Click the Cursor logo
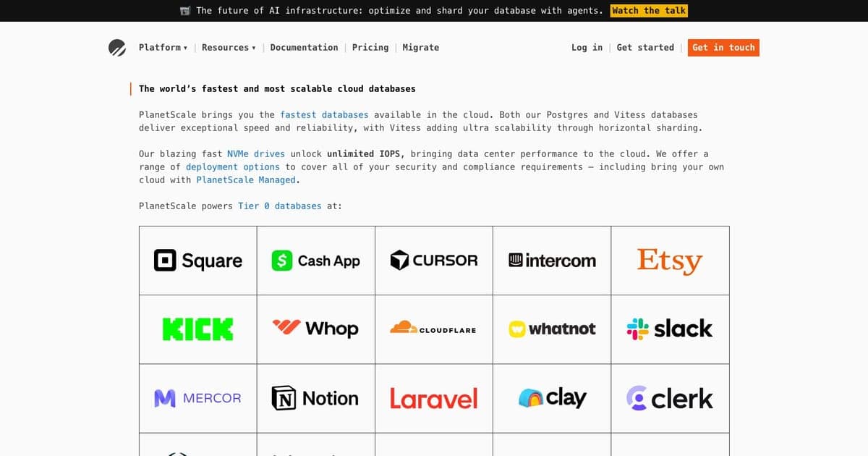Image resolution: width=868 pixels, height=456 pixels. (434, 261)
